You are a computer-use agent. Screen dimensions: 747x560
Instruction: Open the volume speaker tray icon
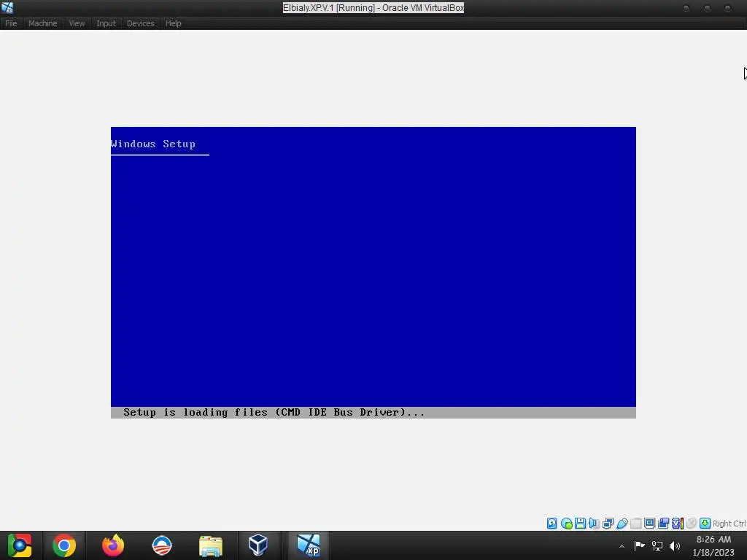[x=675, y=545]
